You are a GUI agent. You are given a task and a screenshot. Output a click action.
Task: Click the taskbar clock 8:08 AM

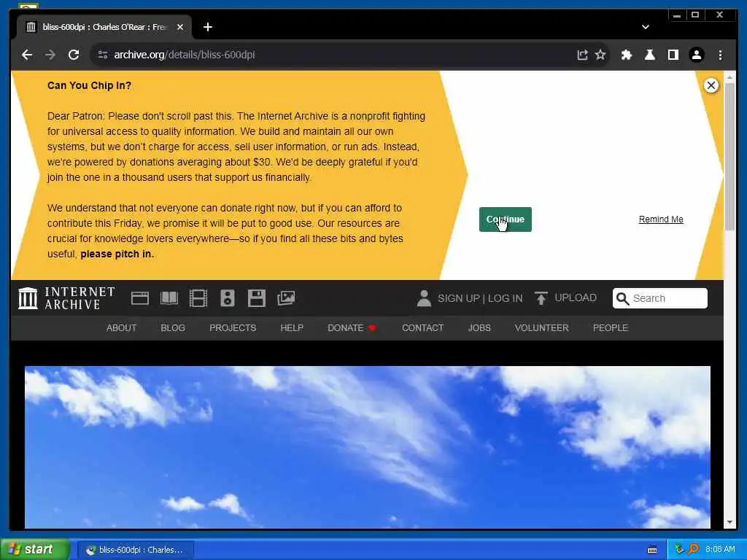(x=720, y=550)
